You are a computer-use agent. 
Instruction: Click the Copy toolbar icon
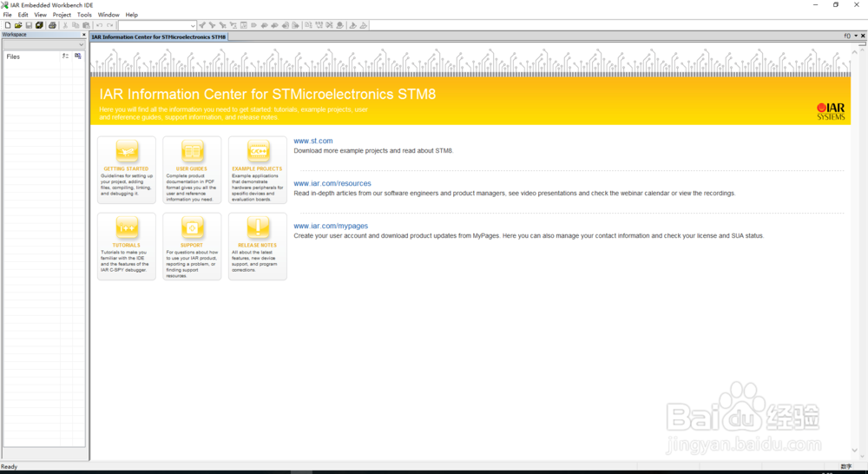pyautogui.click(x=76, y=25)
